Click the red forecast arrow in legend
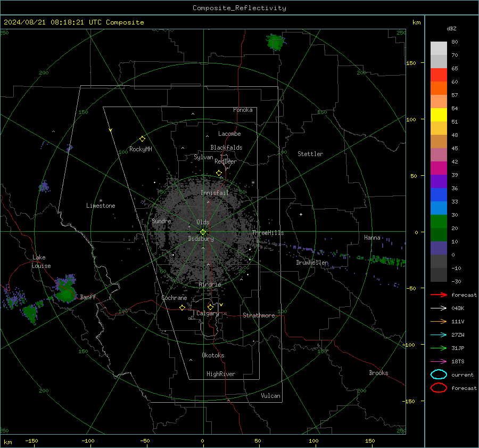This screenshot has height=448, width=479. (x=439, y=295)
